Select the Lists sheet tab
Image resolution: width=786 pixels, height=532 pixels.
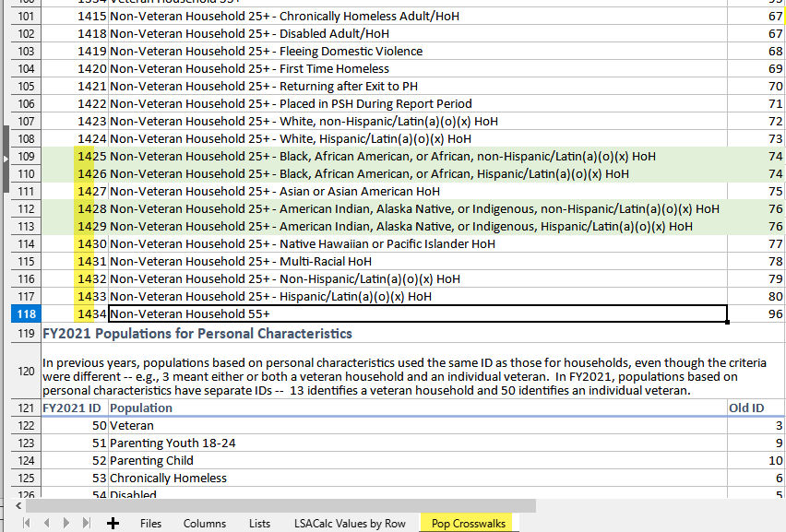[x=259, y=523]
